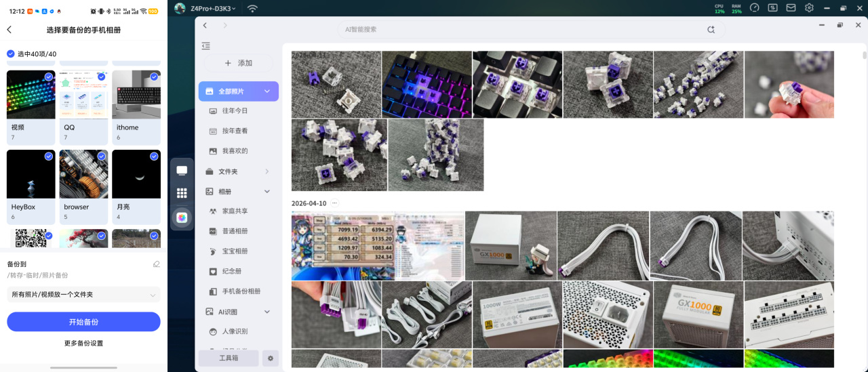Open the mail messages icon in top bar
868x372 pixels.
[x=791, y=7]
